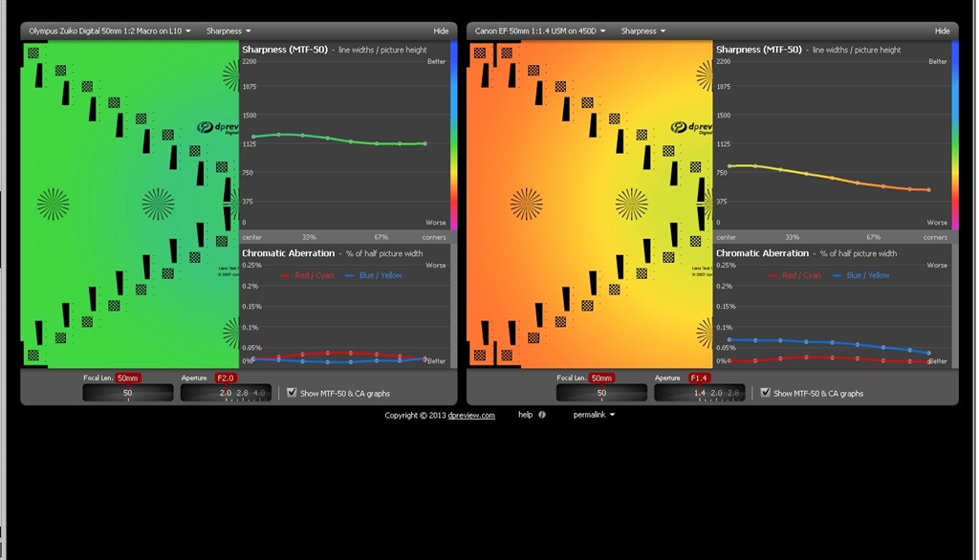The image size is (979, 560).
Task: Set Olympus aperture slider to 4.0
Action: tap(259, 393)
